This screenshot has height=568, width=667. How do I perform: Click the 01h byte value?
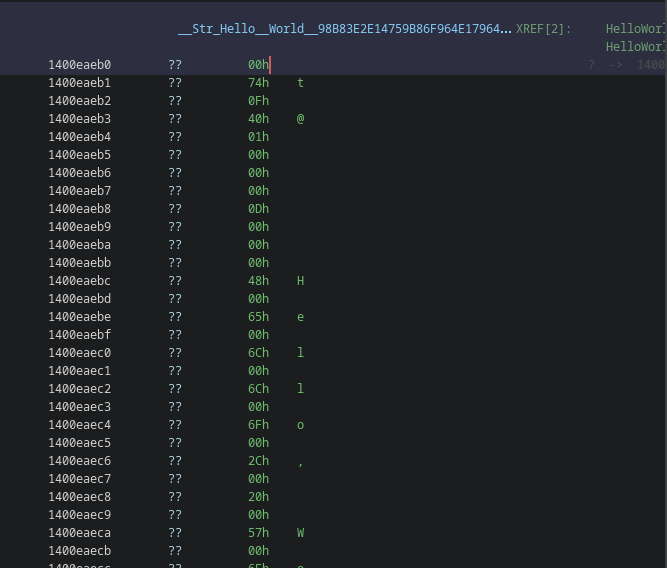[259, 137]
